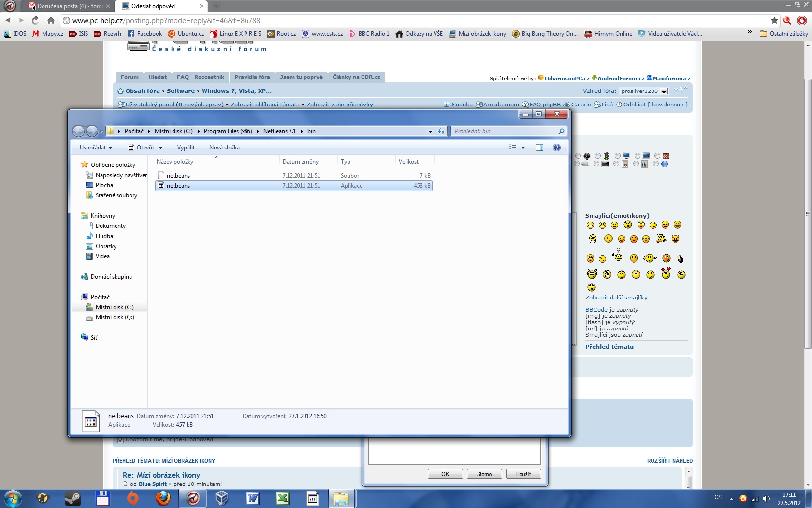
Task: Click the OK button in the dialog
Action: 445,474
